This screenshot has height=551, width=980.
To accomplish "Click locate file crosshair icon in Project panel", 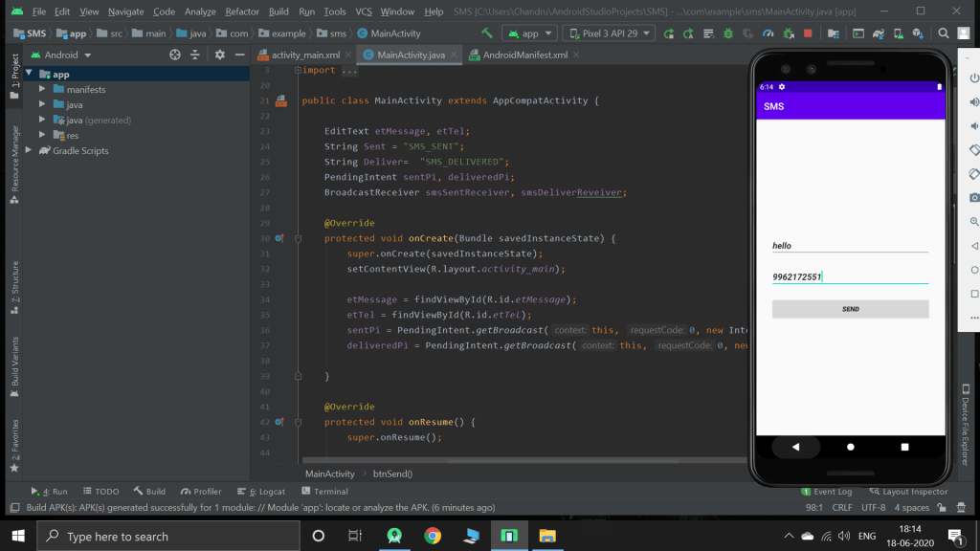I will pyautogui.click(x=175, y=55).
